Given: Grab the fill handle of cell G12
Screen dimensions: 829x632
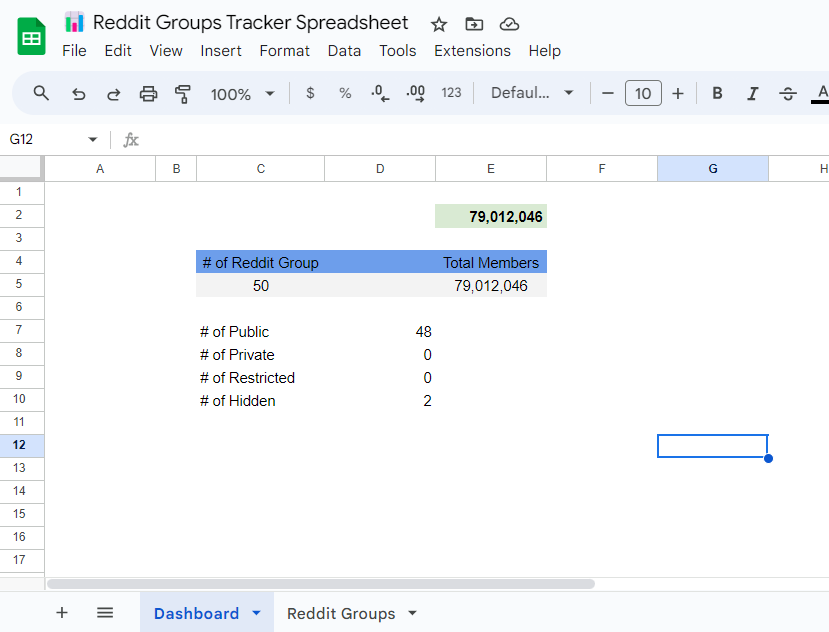Looking at the screenshot, I should pyautogui.click(x=768, y=458).
